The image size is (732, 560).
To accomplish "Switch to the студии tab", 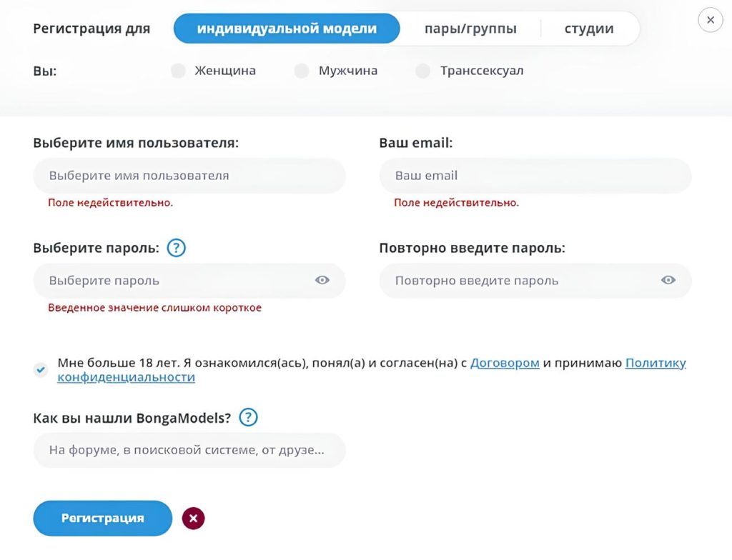I will click(x=589, y=29).
